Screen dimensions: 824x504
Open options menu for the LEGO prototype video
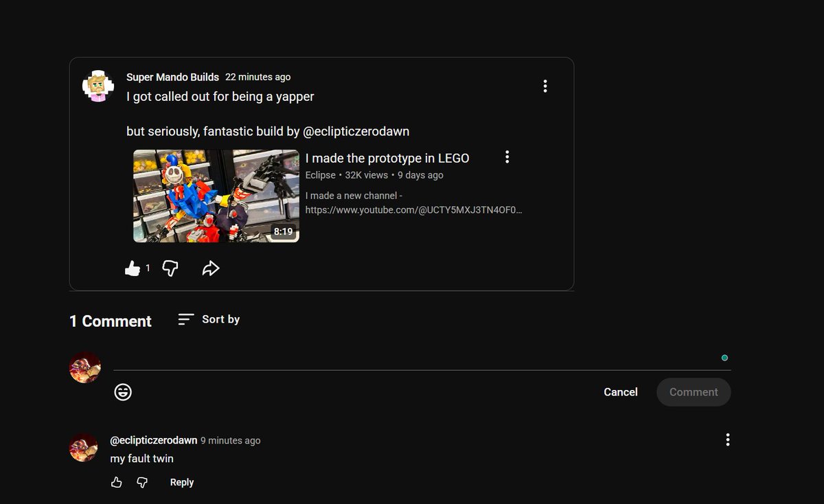click(x=507, y=157)
